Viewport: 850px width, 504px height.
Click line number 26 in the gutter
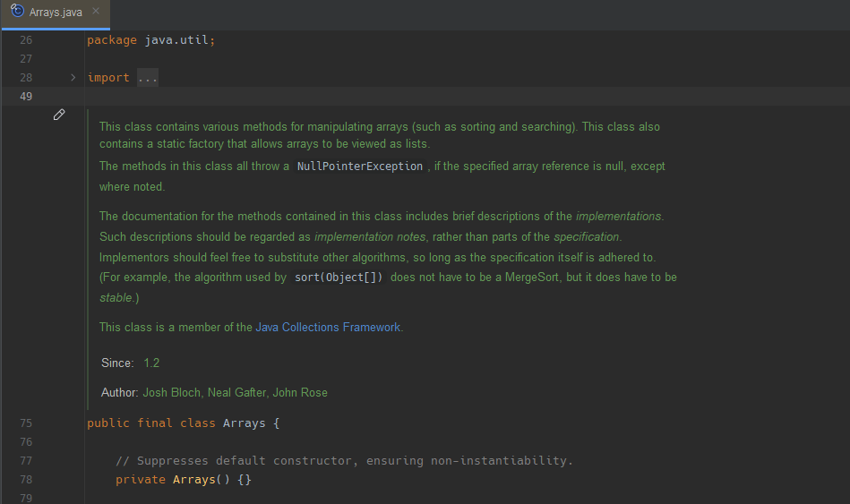point(26,40)
